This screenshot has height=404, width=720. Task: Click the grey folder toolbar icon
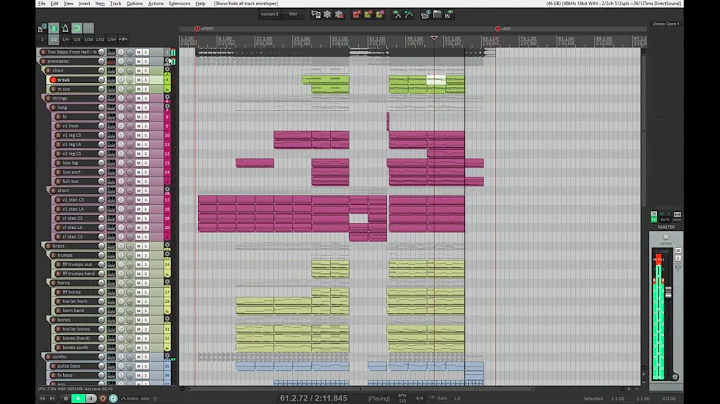[x=437, y=14]
